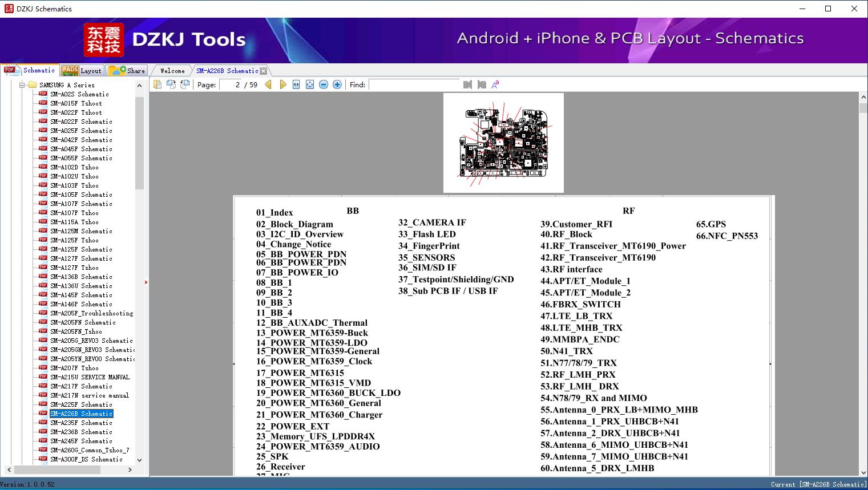This screenshot has height=490, width=868.
Task: Open SM-A025F Schematic file
Action: pyautogui.click(x=81, y=131)
